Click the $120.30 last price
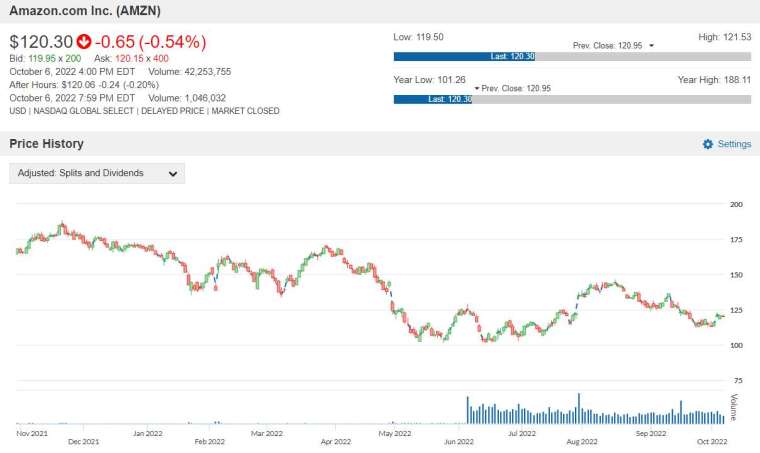760x453 pixels. coord(41,42)
